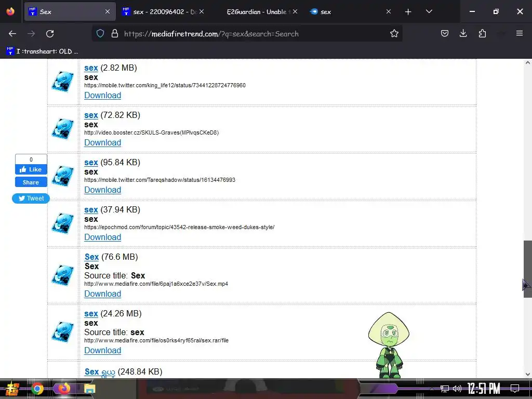The image size is (532, 399).
Task: Go back to the previous page
Action: [x=12, y=34]
